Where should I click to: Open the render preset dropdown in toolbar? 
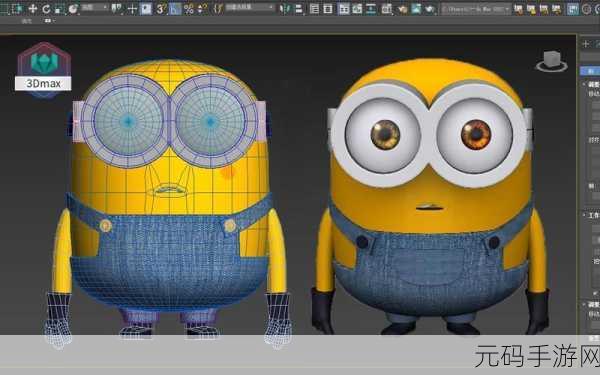point(476,9)
